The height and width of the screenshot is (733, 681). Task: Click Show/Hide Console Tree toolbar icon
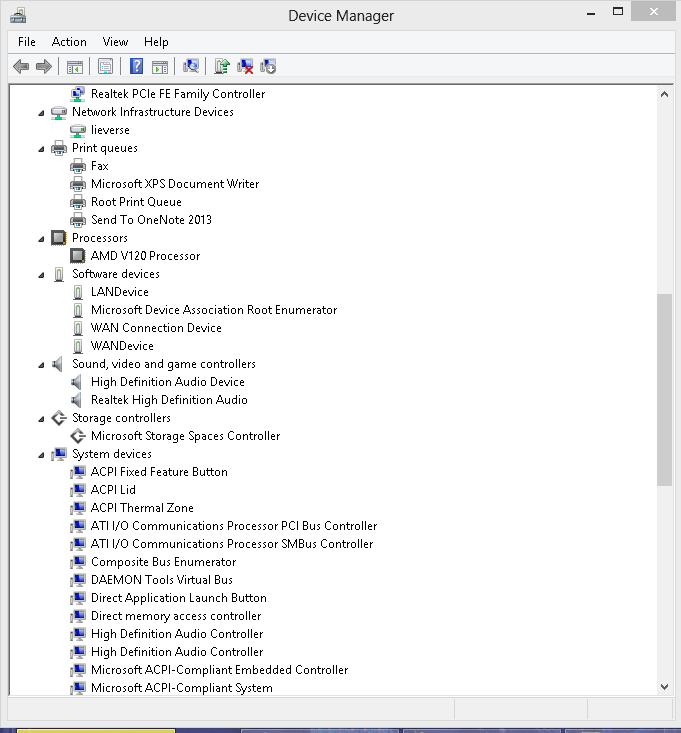point(75,66)
